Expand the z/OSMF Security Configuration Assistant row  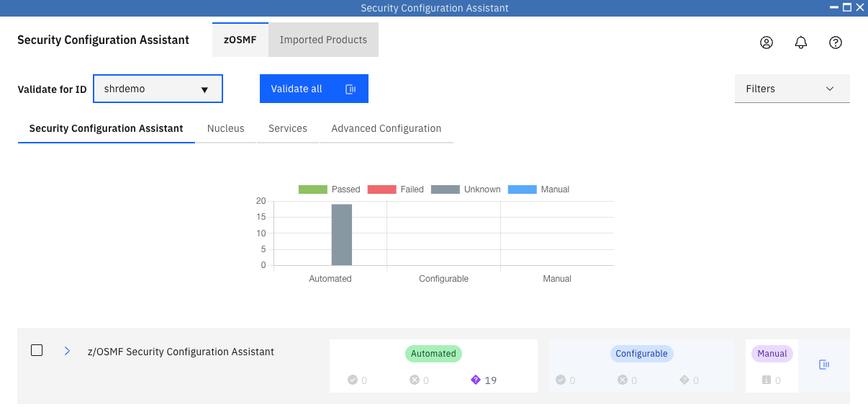[67, 351]
